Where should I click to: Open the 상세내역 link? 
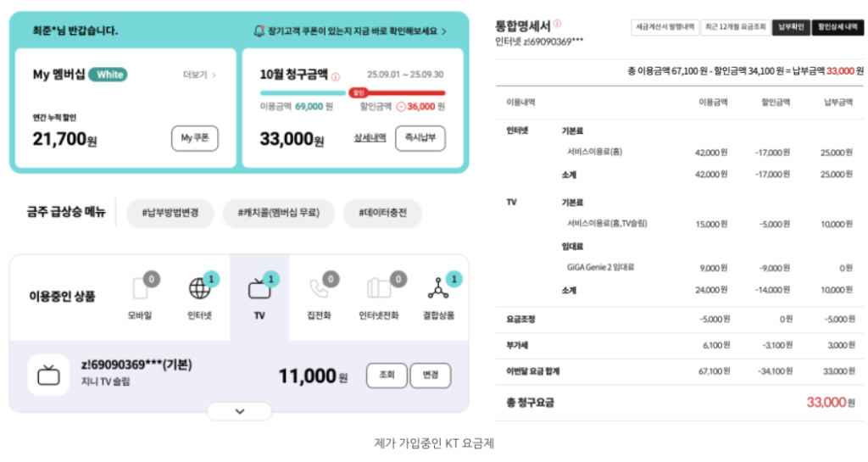click(x=370, y=138)
